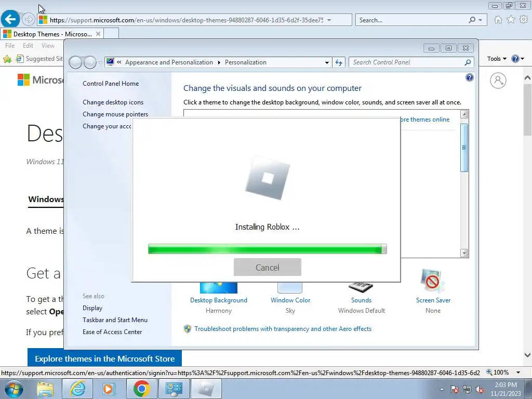The height and width of the screenshot is (399, 532).
Task: Open the Control Panel taskbar icon
Action: (174, 389)
